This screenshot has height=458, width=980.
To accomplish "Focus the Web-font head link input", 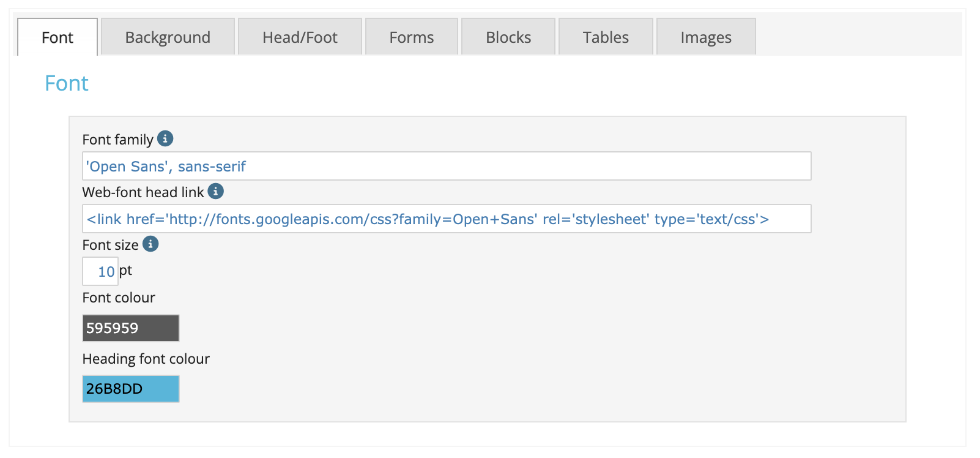I will (447, 219).
